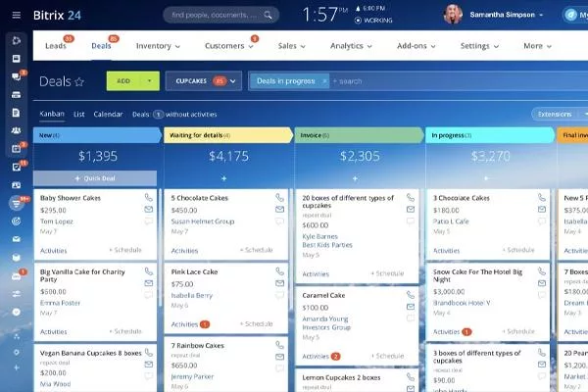Click email icon on 5 Chocolate Cakes card
This screenshot has width=588, height=392.
click(279, 210)
